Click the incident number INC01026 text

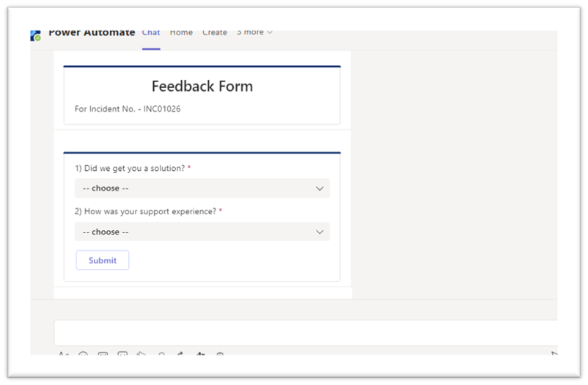tap(162, 109)
